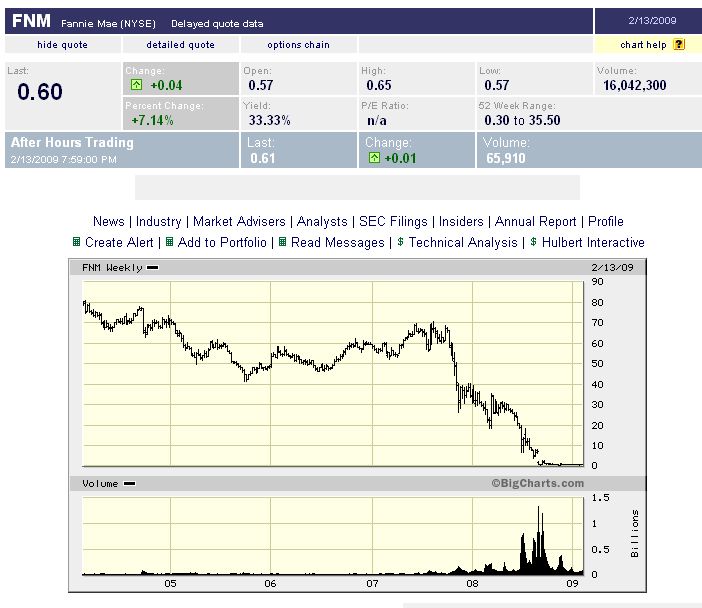The width and height of the screenshot is (702, 608).
Task: Click the dollar icon beside Technical Analysis
Action: tap(400, 242)
